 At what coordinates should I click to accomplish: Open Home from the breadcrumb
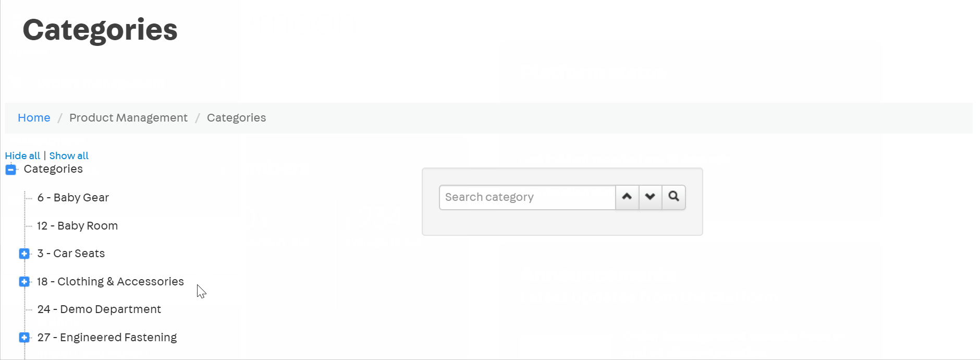point(33,118)
